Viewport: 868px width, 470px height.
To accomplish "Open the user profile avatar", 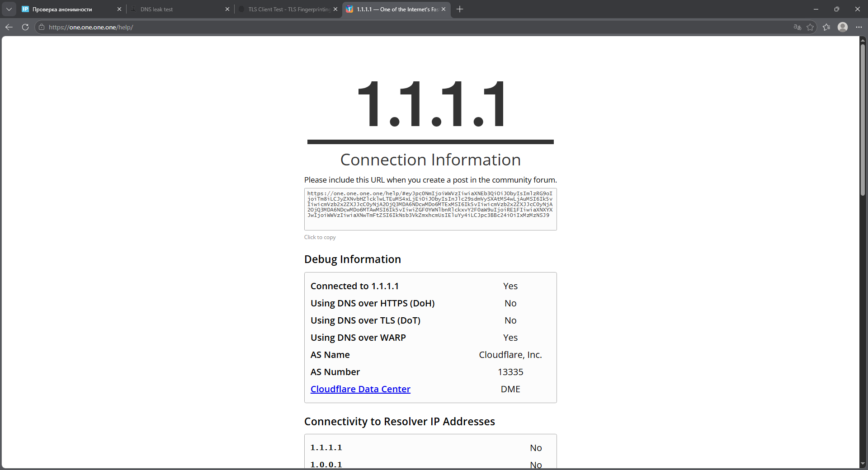I will click(843, 27).
